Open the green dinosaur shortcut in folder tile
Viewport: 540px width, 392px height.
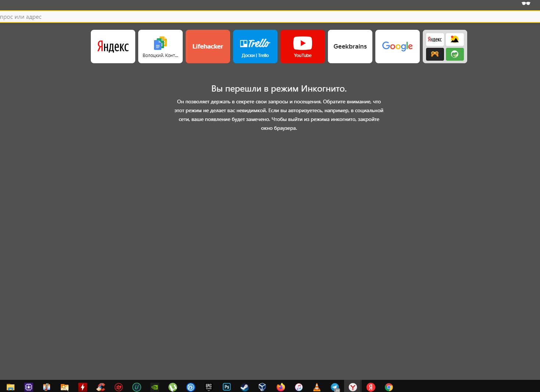pos(455,54)
